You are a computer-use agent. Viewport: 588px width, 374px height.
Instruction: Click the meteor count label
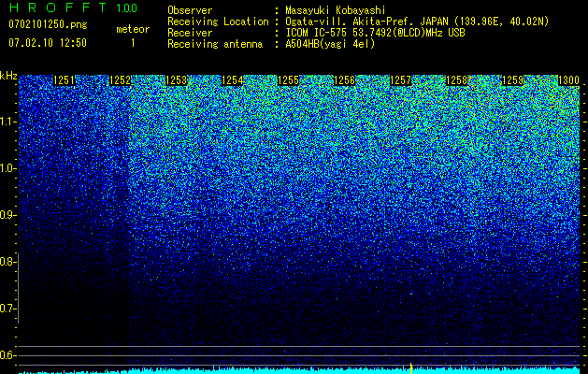tap(133, 29)
